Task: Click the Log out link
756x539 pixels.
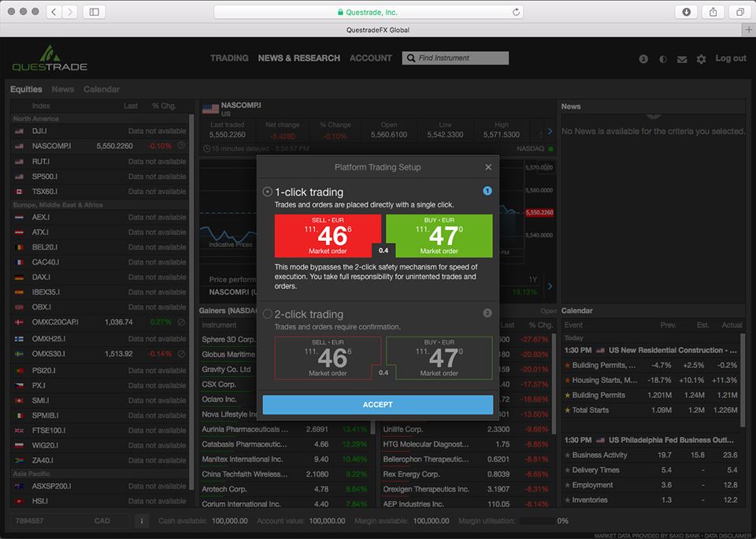Action: [731, 58]
